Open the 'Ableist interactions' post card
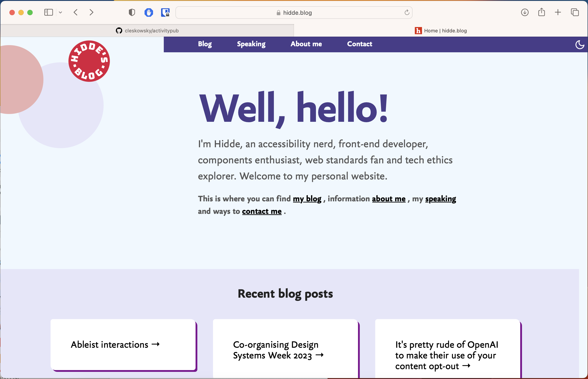 click(x=123, y=345)
